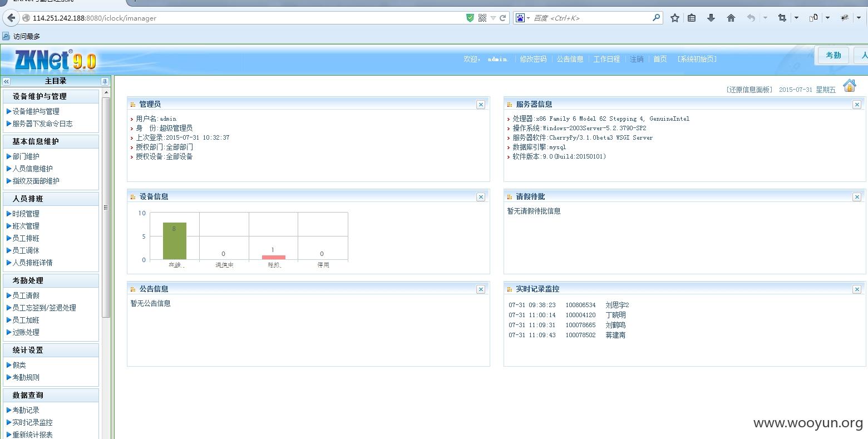Open search engine dropdown in the search box
868x439 pixels.
pos(522,18)
